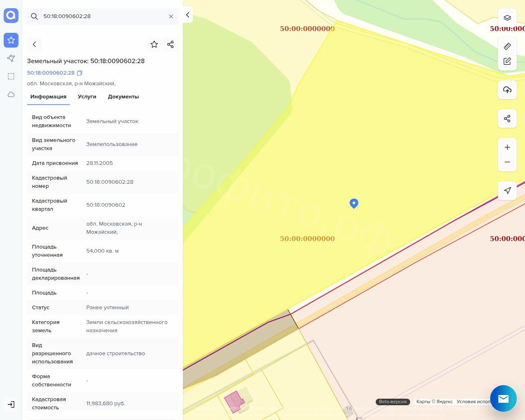Click the cloud upload button on map
The width and height of the screenshot is (525, 420).
pos(507,90)
